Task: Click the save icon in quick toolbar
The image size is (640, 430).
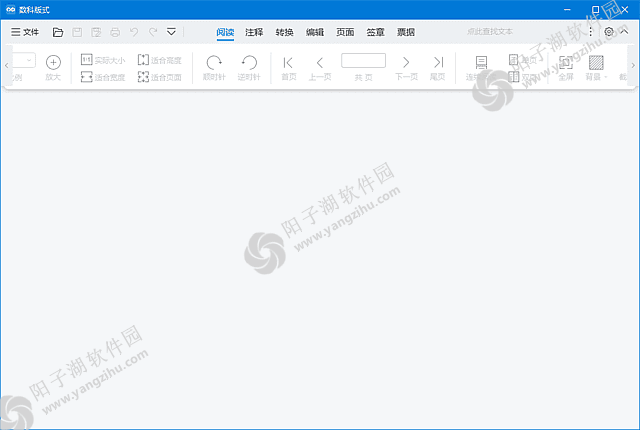Action: [77, 32]
